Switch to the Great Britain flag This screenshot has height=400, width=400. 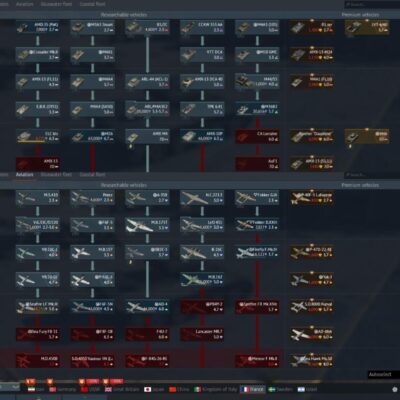click(x=108, y=389)
